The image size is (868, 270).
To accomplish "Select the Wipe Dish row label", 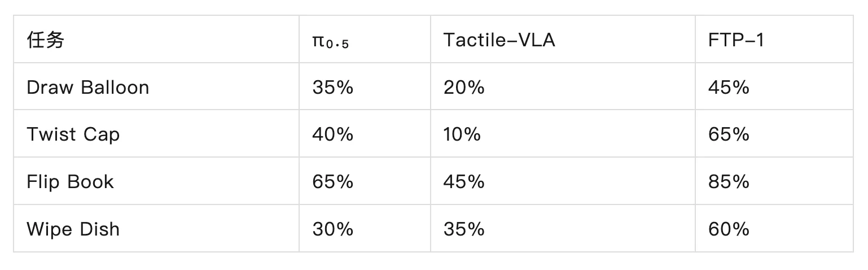I will pos(156,229).
